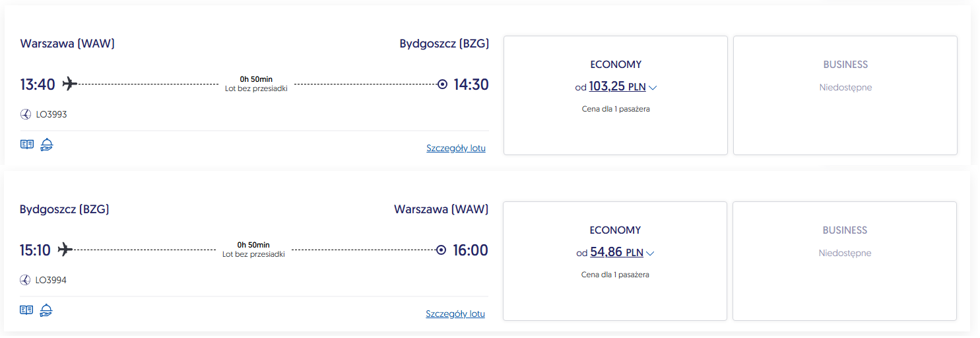Expand the chevron next to 103,25 PLN

click(x=653, y=88)
